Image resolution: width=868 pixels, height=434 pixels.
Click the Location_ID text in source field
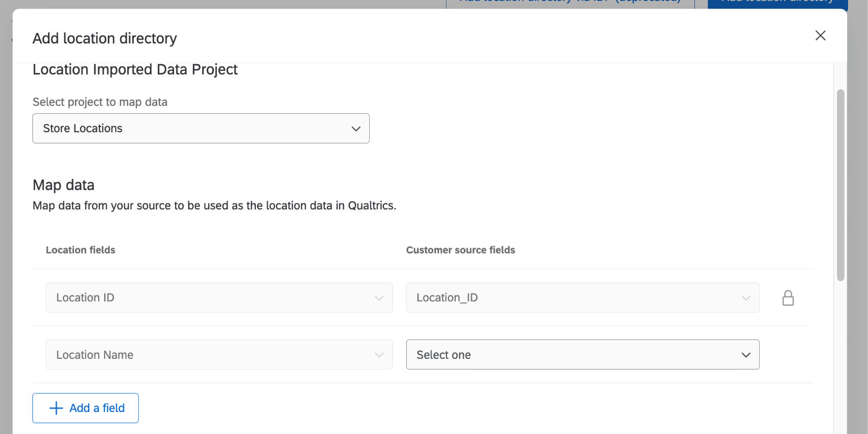click(447, 298)
